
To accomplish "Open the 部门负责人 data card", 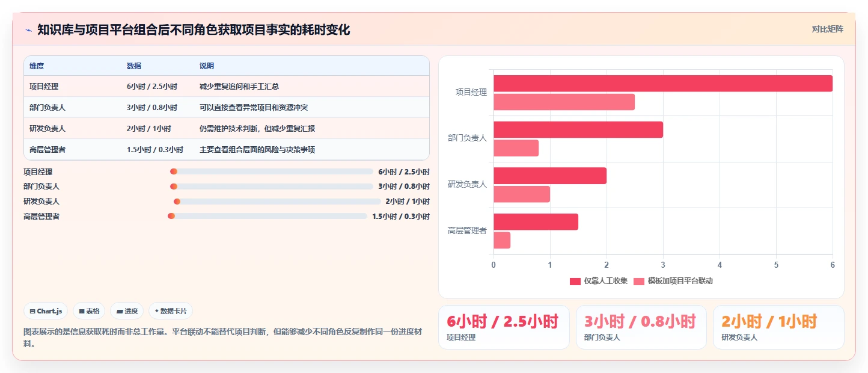I will click(641, 327).
